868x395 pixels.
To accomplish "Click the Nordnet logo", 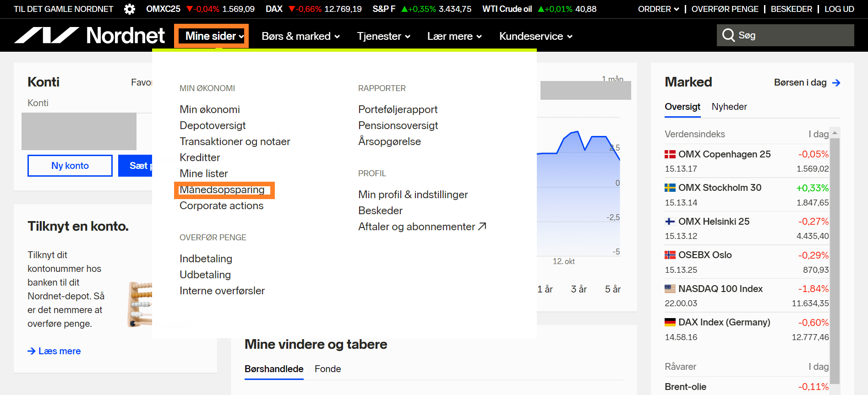I will tap(90, 36).
